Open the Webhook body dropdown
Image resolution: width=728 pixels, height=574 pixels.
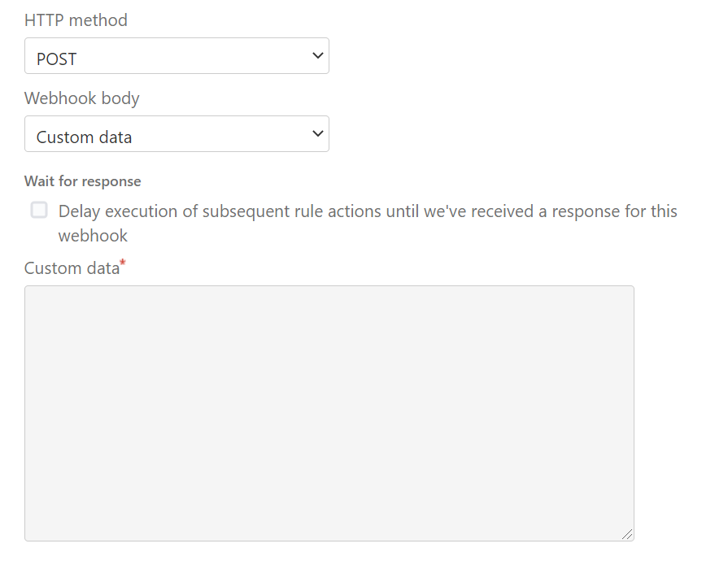click(x=177, y=134)
